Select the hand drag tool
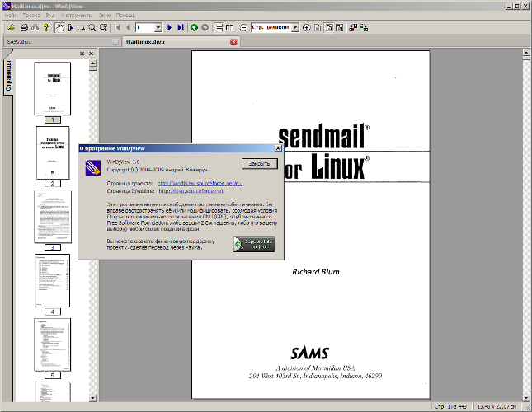The image size is (532, 412). point(59,28)
